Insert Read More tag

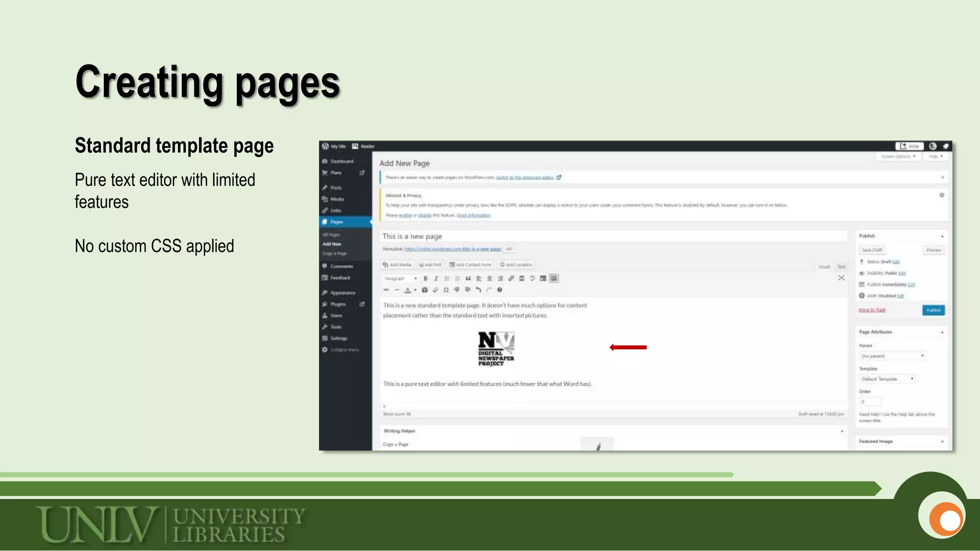pyautogui.click(x=522, y=278)
